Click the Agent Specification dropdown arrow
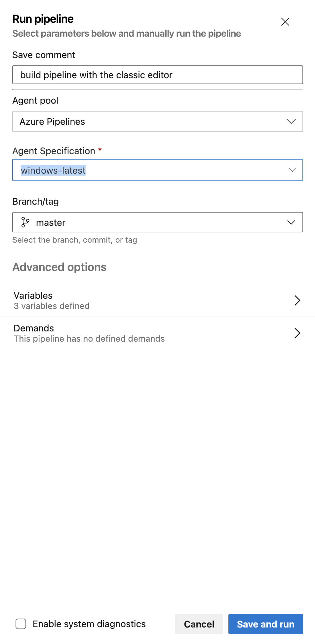This screenshot has width=315, height=644. (x=292, y=170)
